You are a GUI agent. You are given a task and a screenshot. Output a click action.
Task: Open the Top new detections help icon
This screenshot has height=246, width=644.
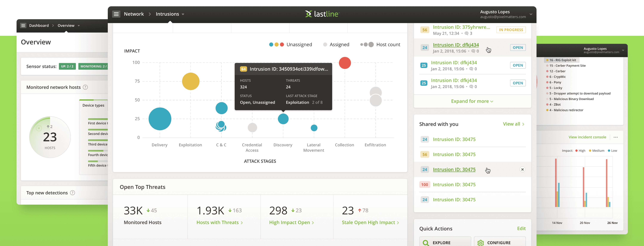(73, 193)
